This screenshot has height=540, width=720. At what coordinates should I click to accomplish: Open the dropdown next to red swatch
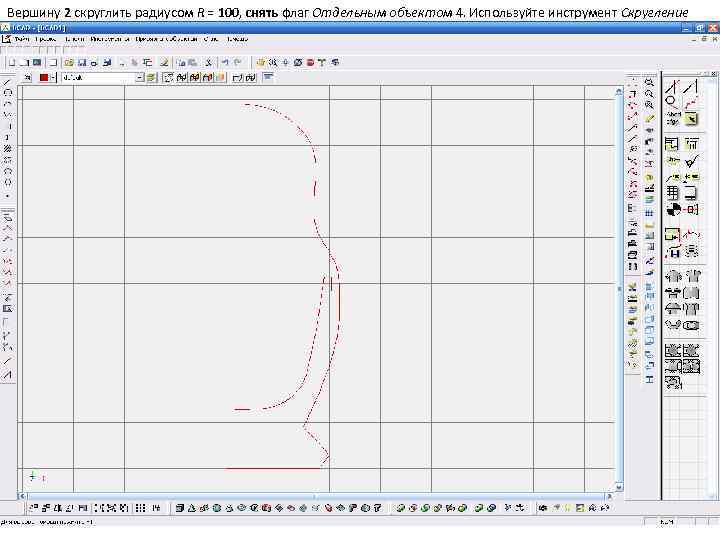point(53,78)
